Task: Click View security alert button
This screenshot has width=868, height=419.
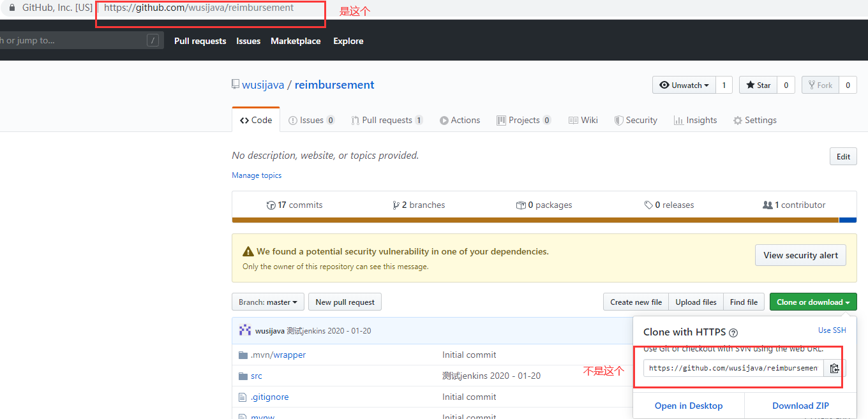Action: 801,255
